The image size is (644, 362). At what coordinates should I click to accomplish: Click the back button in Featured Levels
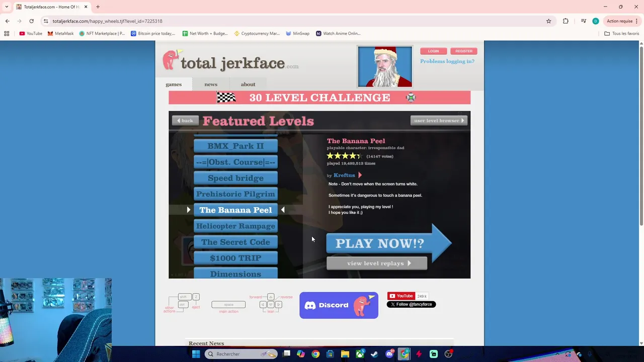coord(185,121)
